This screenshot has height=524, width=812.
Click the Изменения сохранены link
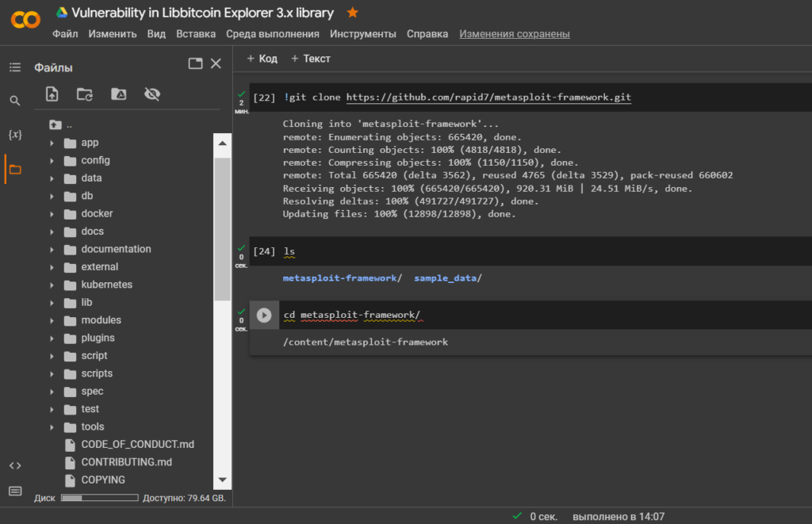click(x=514, y=33)
